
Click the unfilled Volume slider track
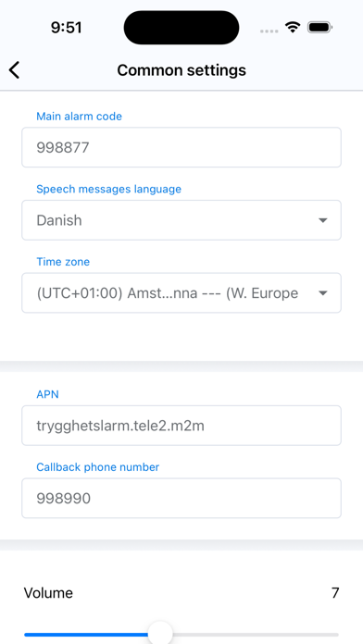[x=256, y=635]
